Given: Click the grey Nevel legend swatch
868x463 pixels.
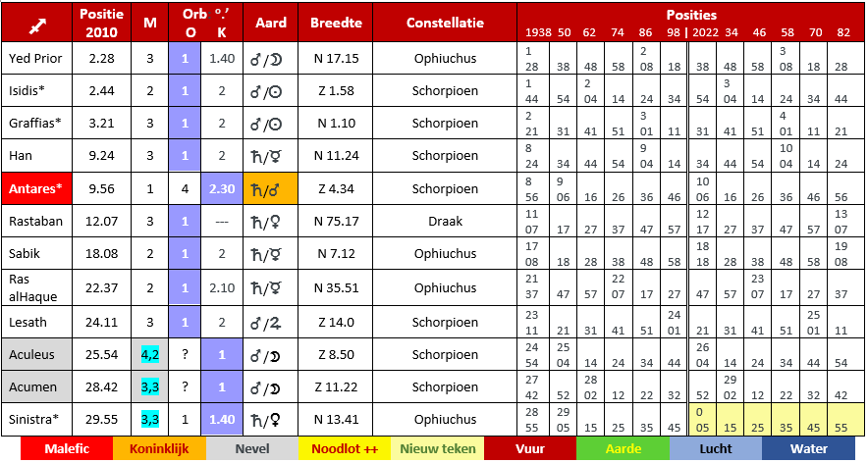Looking at the screenshot, I should (252, 448).
